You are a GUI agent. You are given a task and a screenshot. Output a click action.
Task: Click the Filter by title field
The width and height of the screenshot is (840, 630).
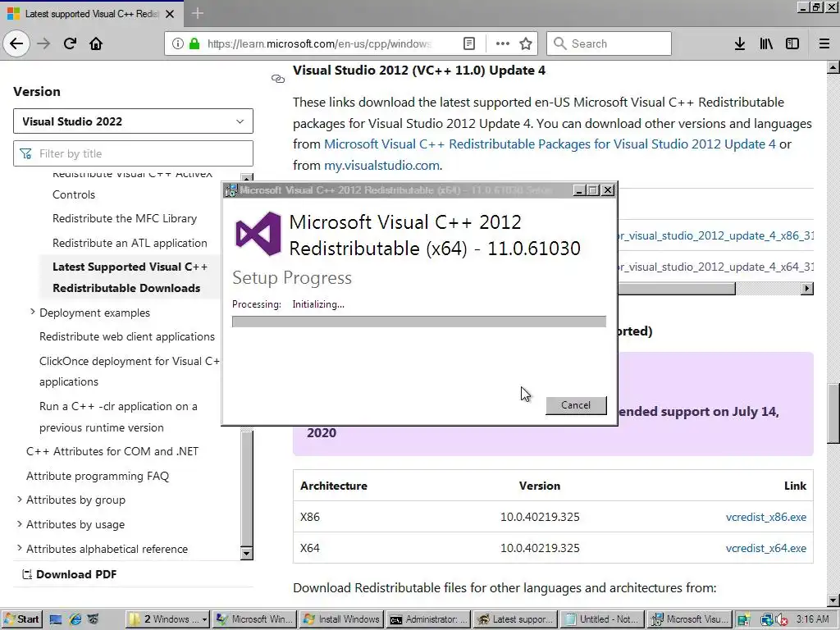[133, 153]
